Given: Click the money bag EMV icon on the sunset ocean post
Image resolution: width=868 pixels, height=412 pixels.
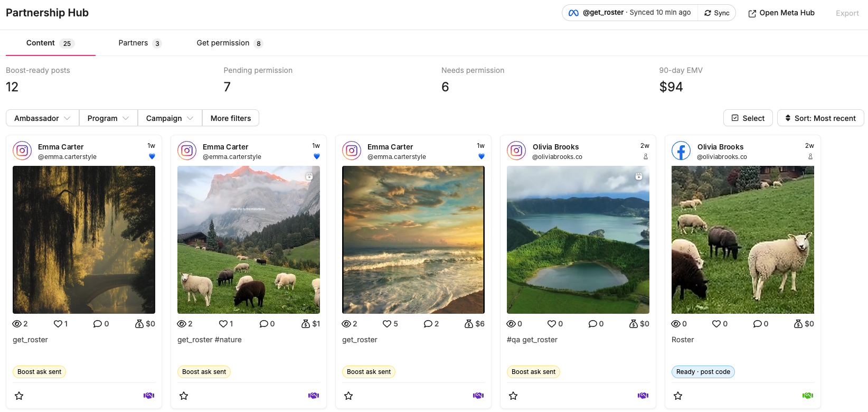Looking at the screenshot, I should tap(469, 324).
